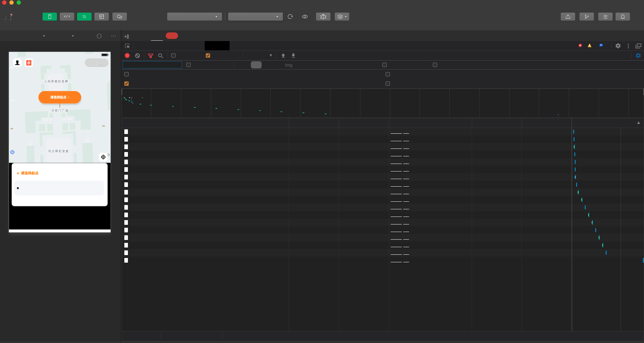Open the simulator's three-dot more menu
Viewport: 644px width, 343px height.
[x=114, y=36]
